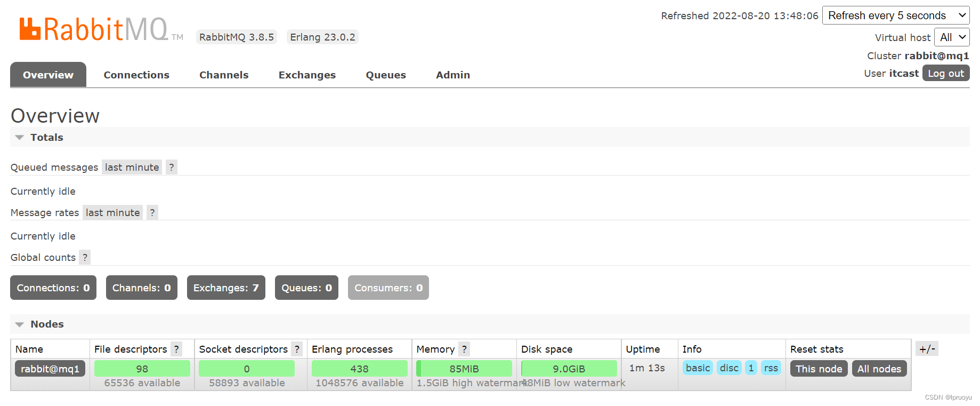Click the Queues: 0 count button
980x406 pixels.
coord(306,288)
